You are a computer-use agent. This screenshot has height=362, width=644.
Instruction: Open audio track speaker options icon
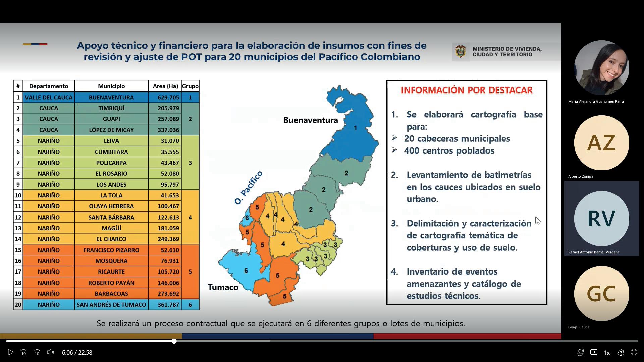coord(580,352)
